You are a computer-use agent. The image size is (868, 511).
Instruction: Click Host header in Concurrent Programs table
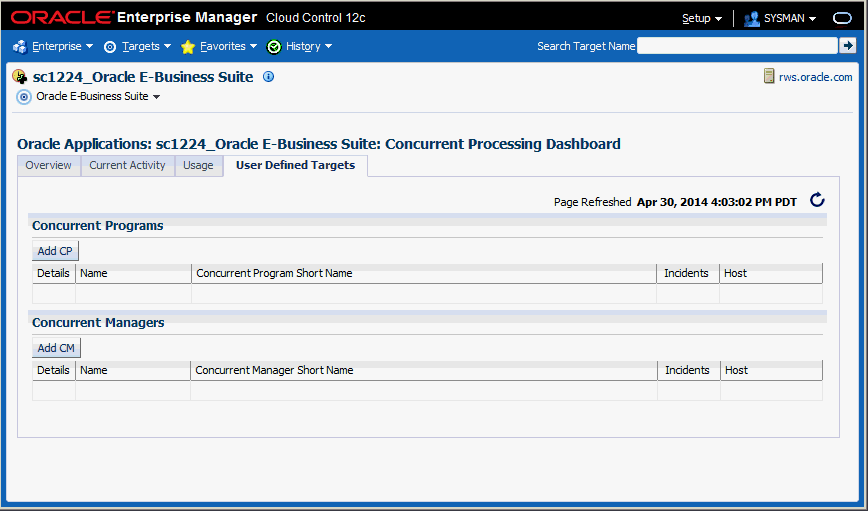tap(771, 273)
